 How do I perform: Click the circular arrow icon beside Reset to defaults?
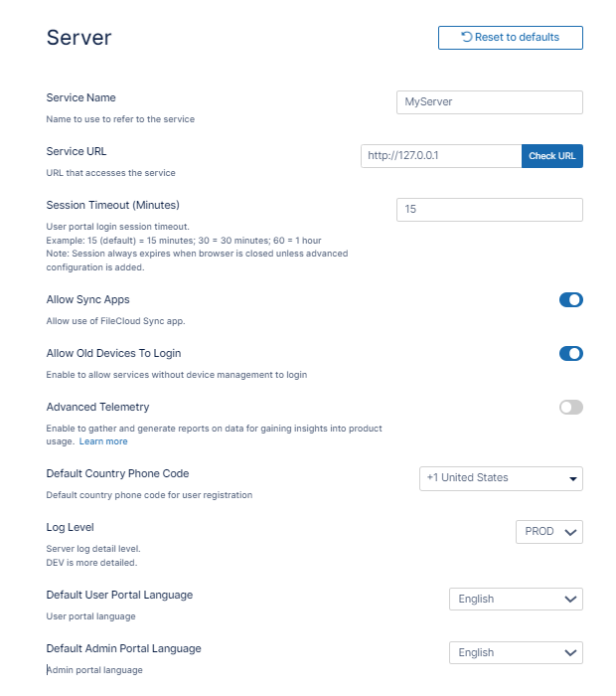tap(467, 38)
